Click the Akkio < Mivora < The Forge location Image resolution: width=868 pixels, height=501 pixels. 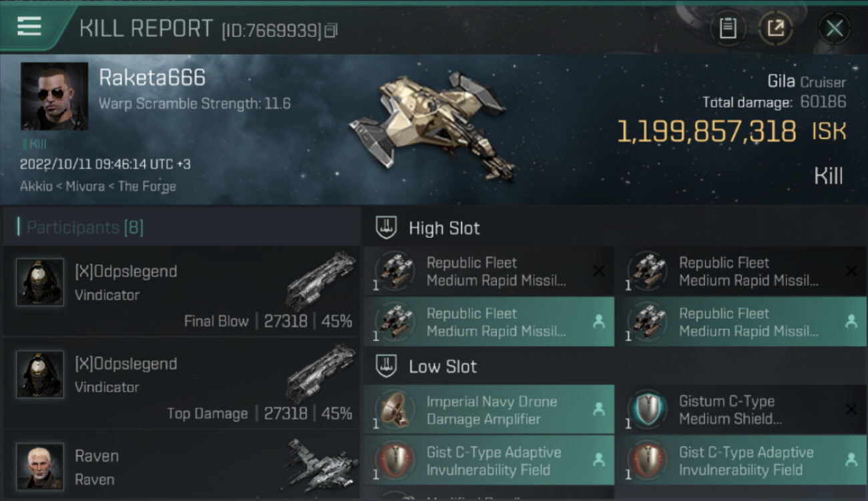pos(98,186)
